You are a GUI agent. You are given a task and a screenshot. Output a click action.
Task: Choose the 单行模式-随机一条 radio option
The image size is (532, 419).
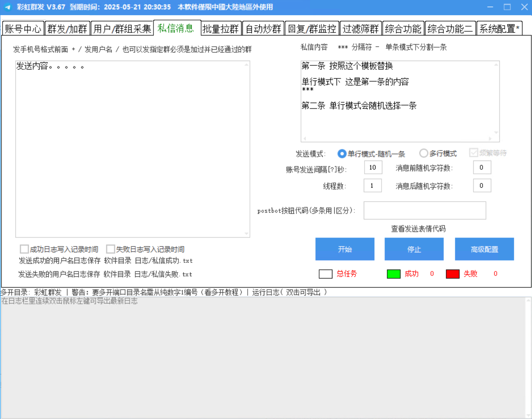342,154
